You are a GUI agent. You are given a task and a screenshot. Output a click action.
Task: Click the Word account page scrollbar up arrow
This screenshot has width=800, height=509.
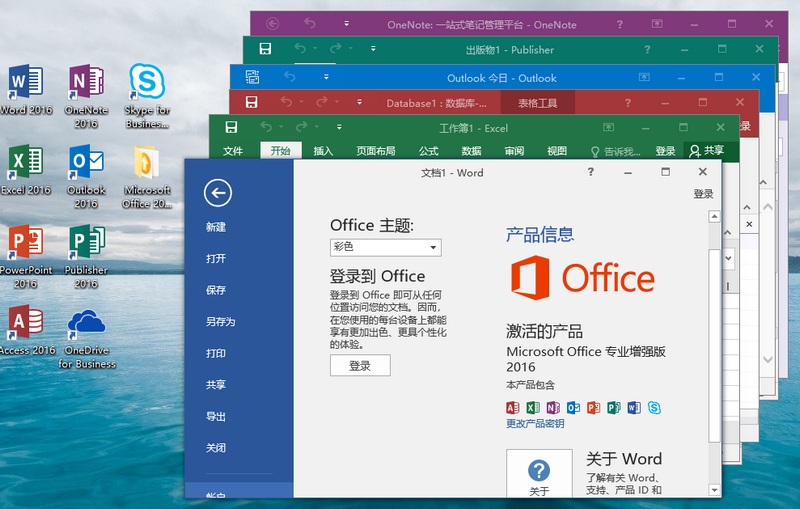point(714,215)
